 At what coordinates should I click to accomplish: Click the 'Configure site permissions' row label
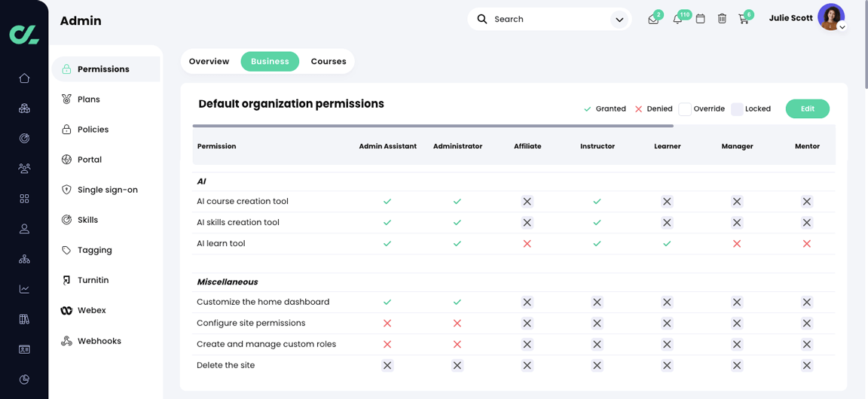(x=251, y=323)
